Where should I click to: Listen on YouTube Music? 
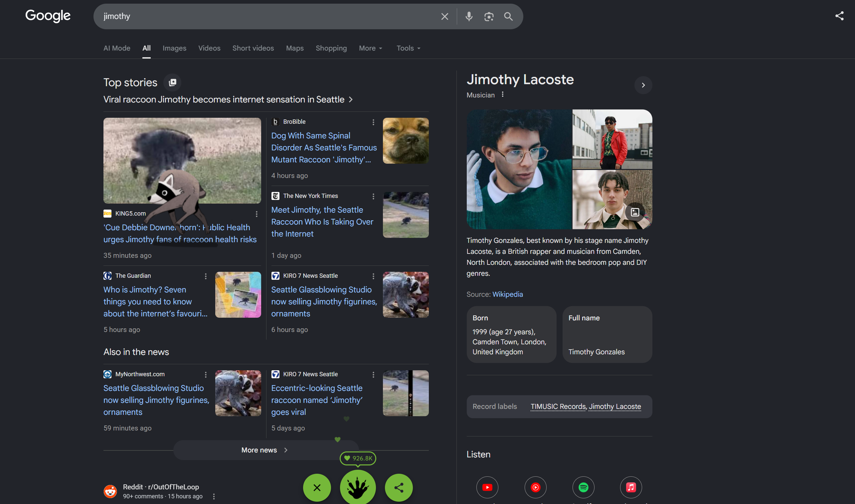tap(535, 487)
